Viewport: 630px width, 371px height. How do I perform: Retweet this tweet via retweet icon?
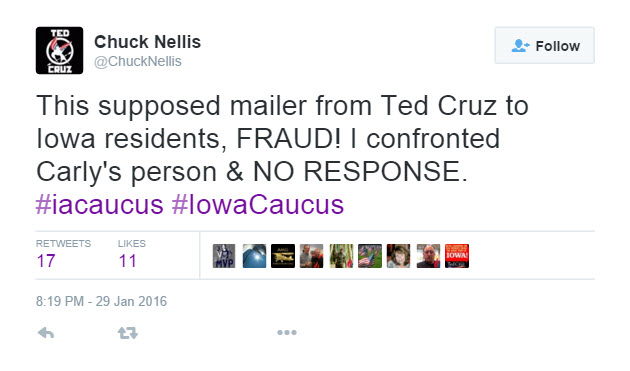click(x=128, y=333)
